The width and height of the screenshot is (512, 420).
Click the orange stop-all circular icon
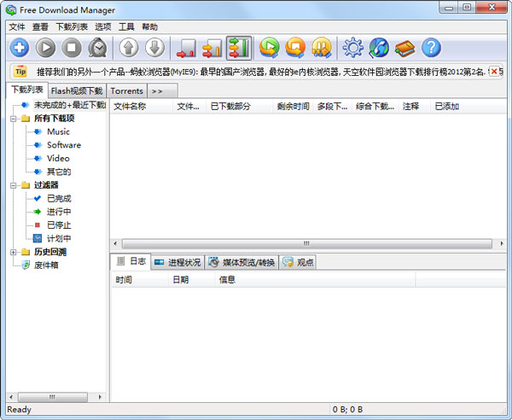(x=295, y=48)
